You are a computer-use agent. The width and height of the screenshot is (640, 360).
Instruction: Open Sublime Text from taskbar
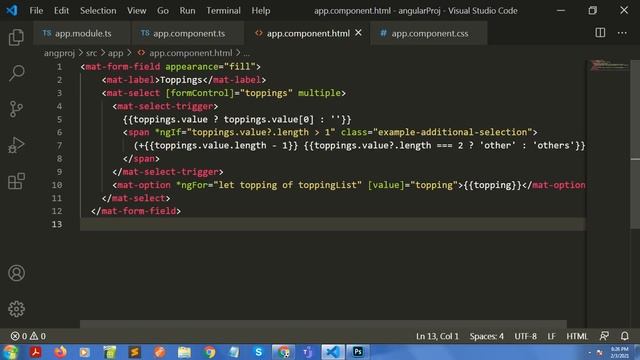click(x=134, y=352)
